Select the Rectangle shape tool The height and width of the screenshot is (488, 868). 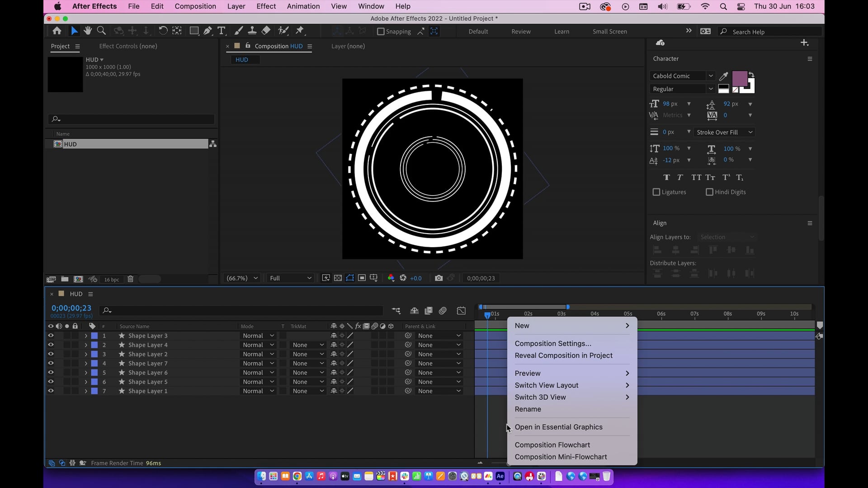point(194,31)
